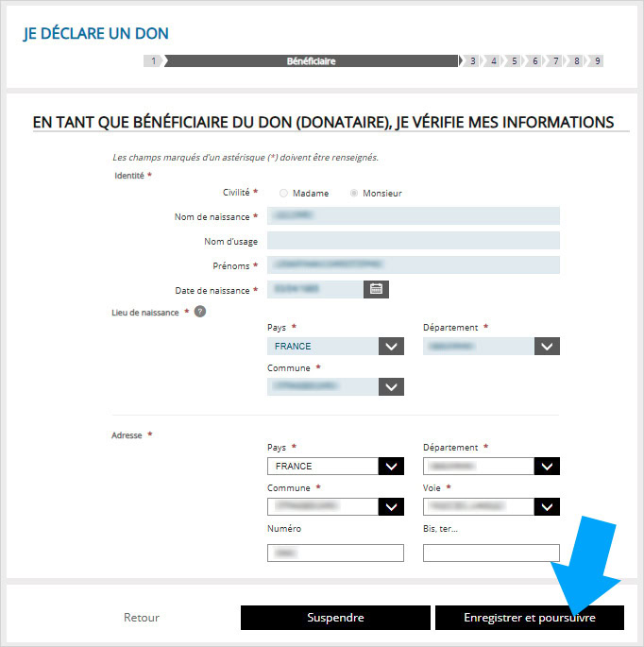The width and height of the screenshot is (644, 647).
Task: Select the Madame radio button
Action: (x=283, y=193)
